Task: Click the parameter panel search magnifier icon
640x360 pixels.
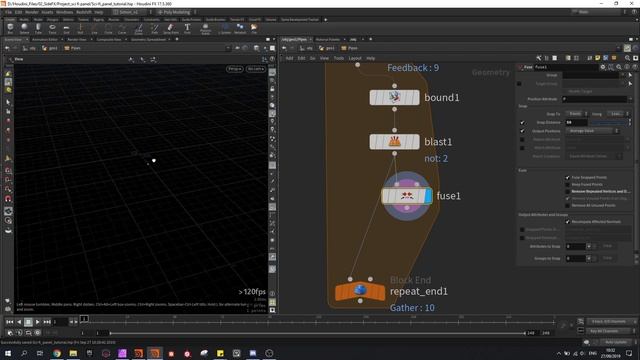Action: tap(619, 67)
